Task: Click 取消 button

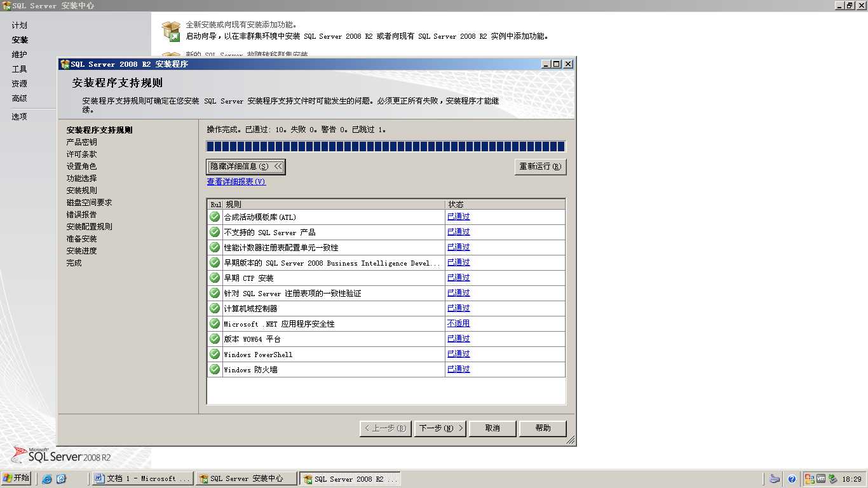Action: (492, 428)
